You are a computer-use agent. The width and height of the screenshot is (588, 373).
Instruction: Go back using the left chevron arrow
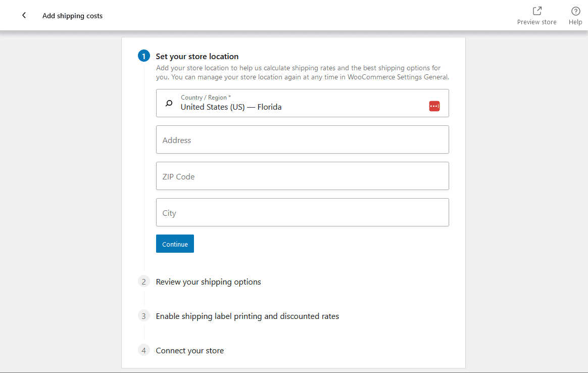24,15
